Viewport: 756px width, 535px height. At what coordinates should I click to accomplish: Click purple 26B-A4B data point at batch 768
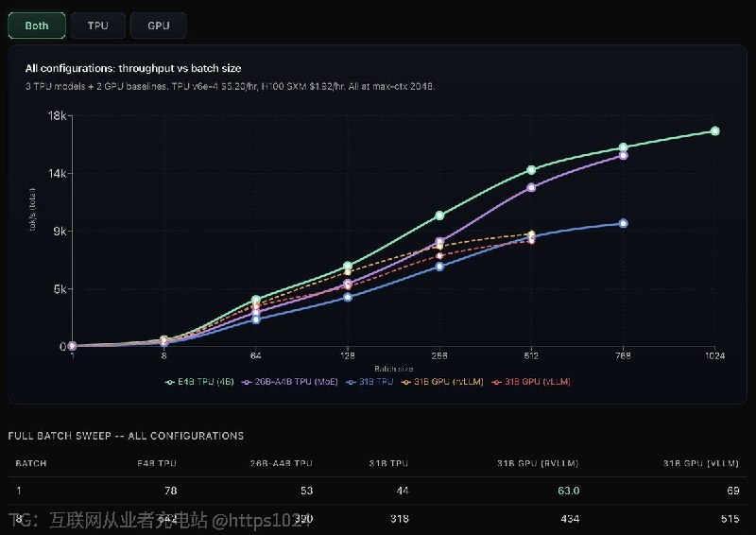(x=623, y=155)
